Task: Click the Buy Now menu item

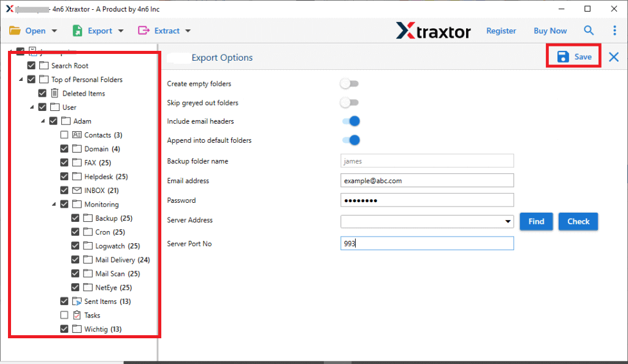Action: click(x=549, y=30)
